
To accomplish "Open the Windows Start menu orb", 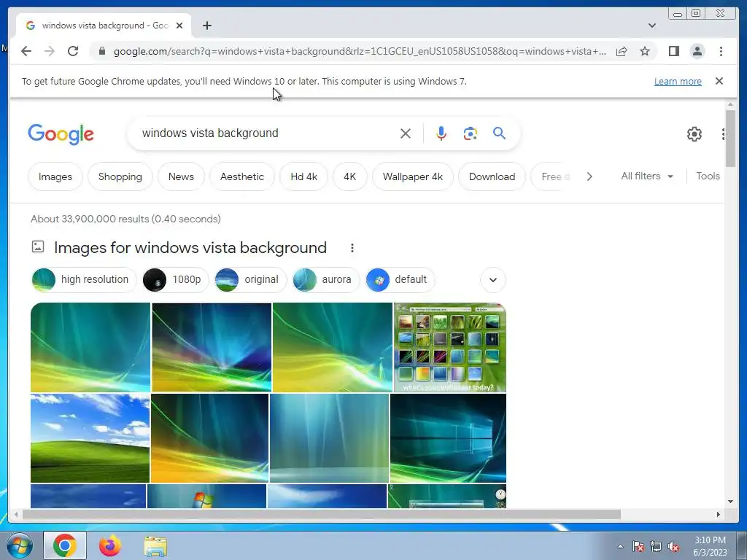I will [19, 545].
